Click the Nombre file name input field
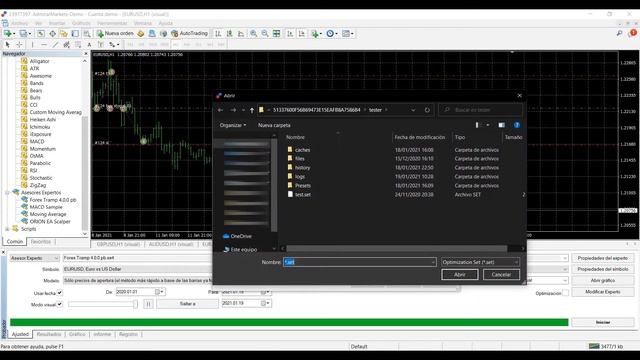The image size is (640, 360). tap(360, 262)
